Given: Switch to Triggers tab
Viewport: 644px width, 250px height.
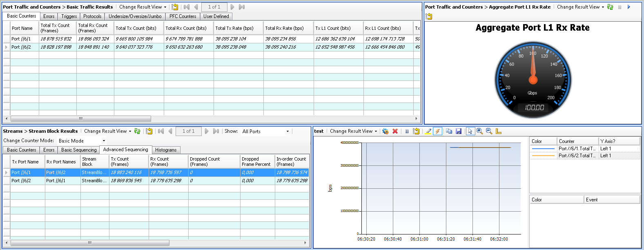Looking at the screenshot, I should (x=69, y=16).
